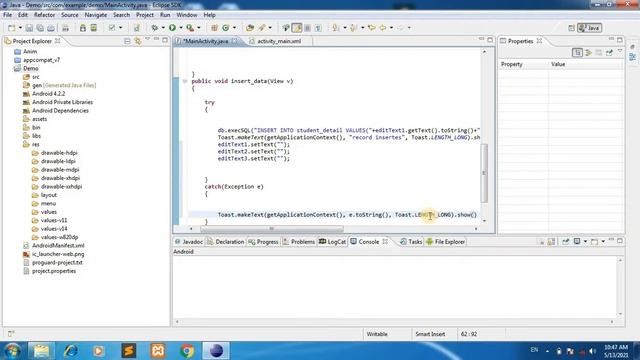Toggle Mark Occurrences highlighted toolbar icon
The image size is (640, 360).
pyautogui.click(x=297, y=28)
